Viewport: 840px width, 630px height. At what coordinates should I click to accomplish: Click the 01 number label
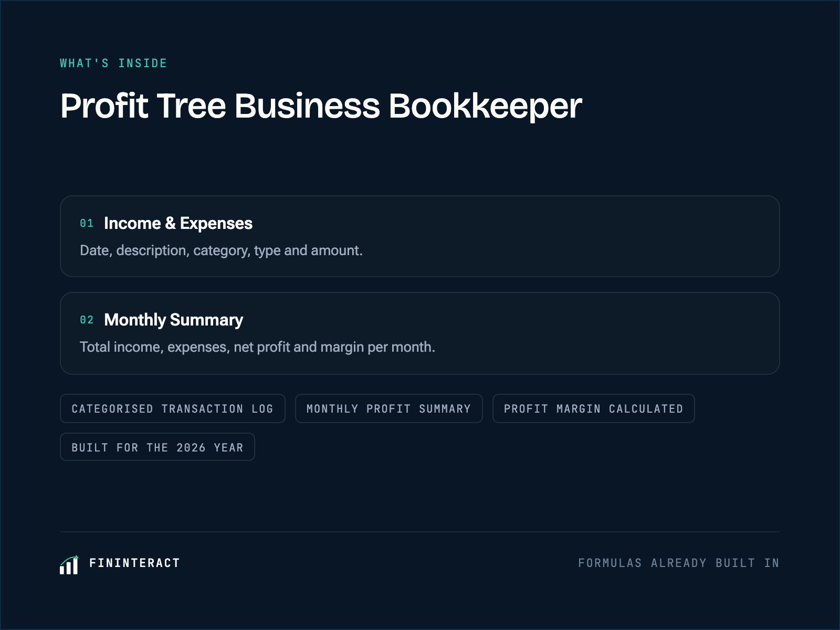(87, 224)
